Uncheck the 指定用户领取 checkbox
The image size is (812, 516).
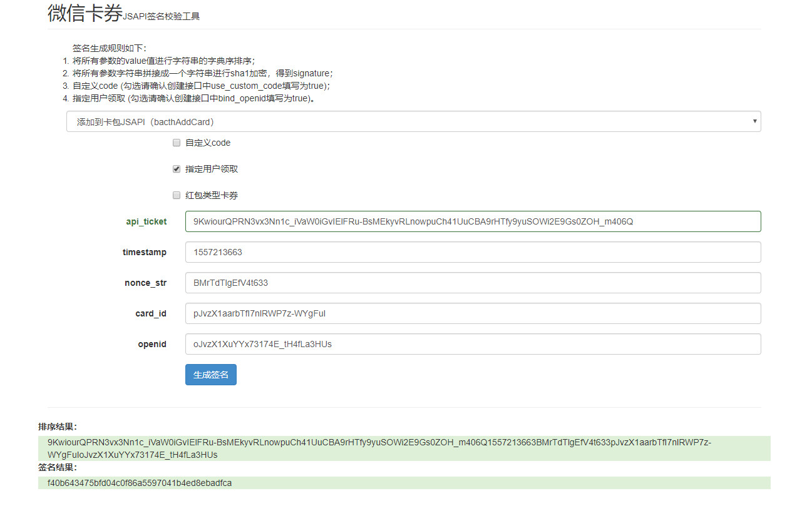pos(177,169)
